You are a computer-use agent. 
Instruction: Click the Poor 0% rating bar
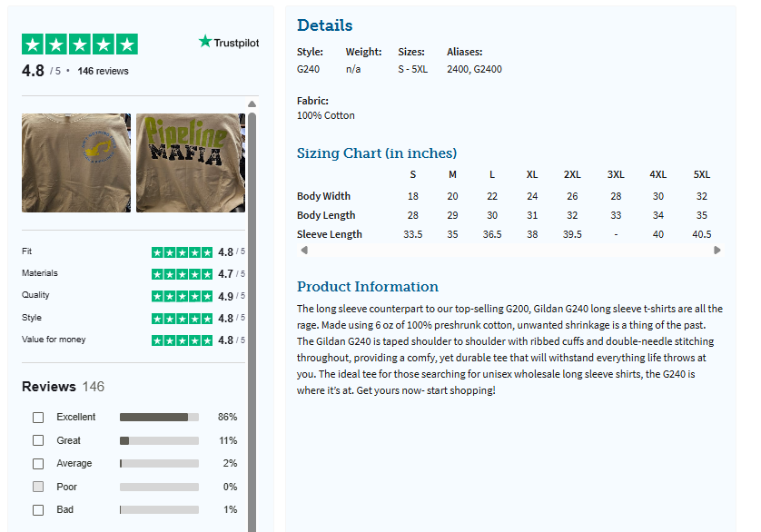click(x=159, y=487)
